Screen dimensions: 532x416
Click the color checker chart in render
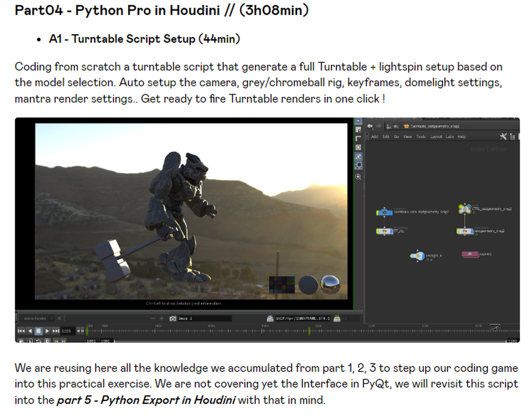(x=282, y=285)
